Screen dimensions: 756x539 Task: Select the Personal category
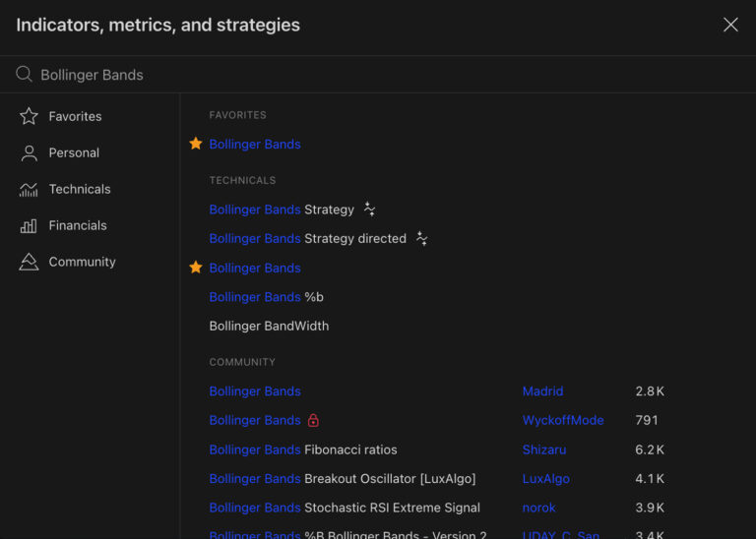point(74,152)
